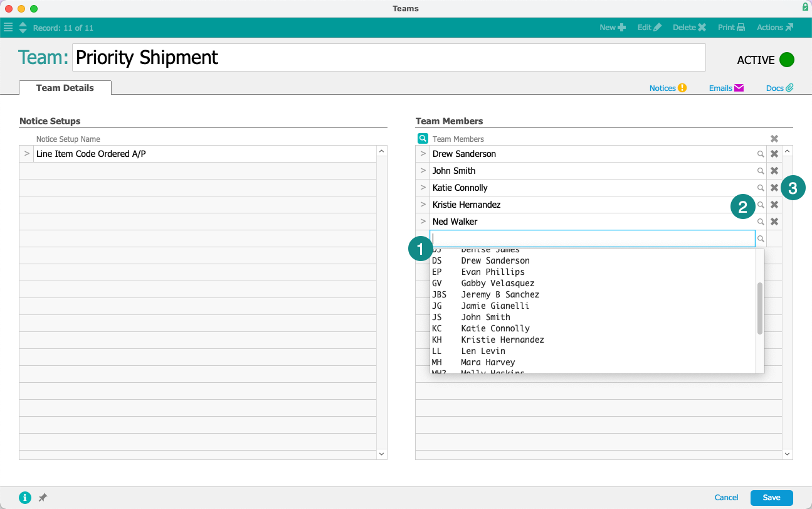812x509 pixels.
Task: Click the magnifier on the Drew Sanderson row
Action: [x=761, y=154]
